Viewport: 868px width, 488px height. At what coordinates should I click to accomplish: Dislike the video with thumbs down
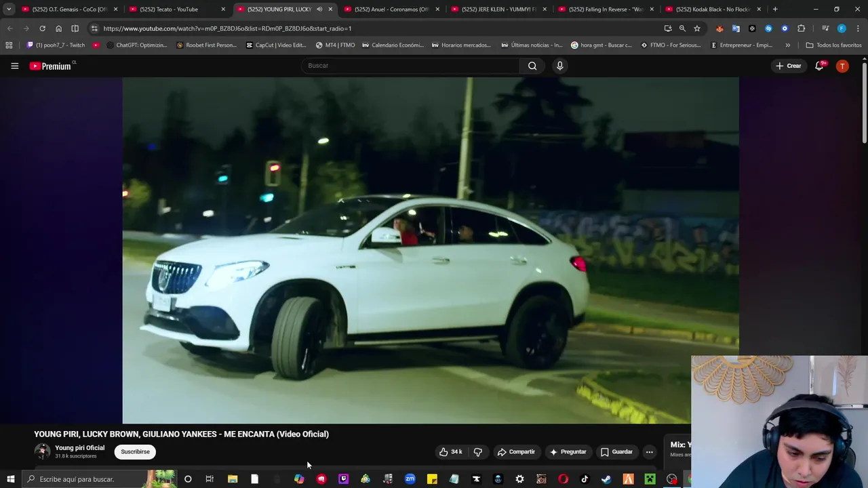click(x=477, y=452)
